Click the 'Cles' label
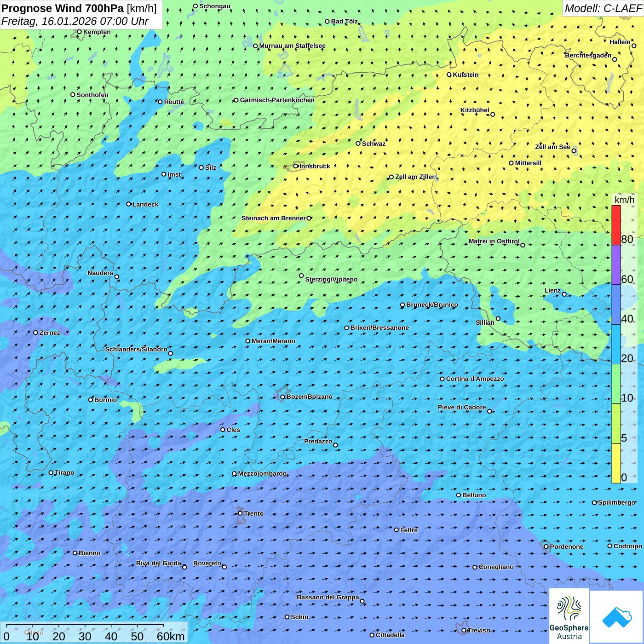 (233, 430)
